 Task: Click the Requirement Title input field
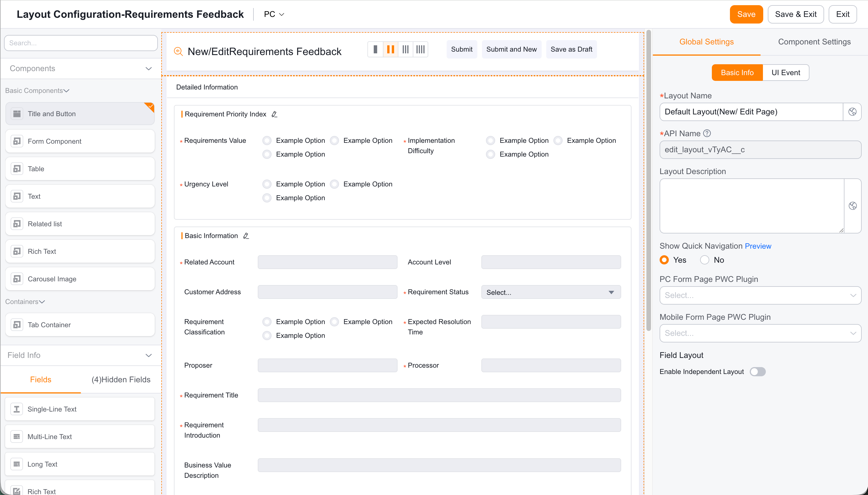439,395
